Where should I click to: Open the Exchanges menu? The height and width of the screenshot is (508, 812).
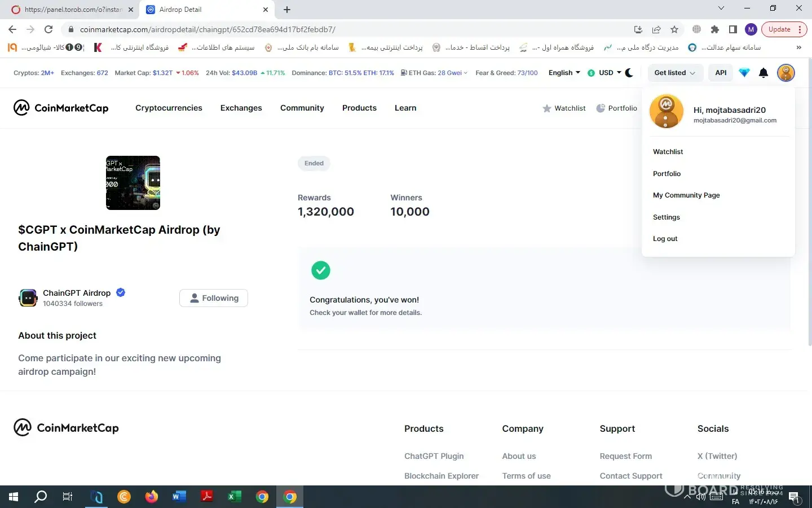tap(241, 108)
